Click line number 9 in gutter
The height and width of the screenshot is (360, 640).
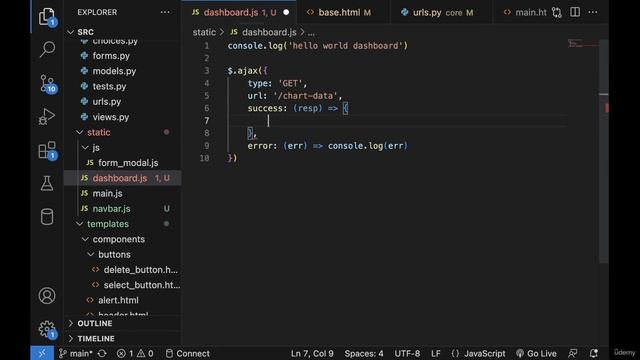point(207,146)
